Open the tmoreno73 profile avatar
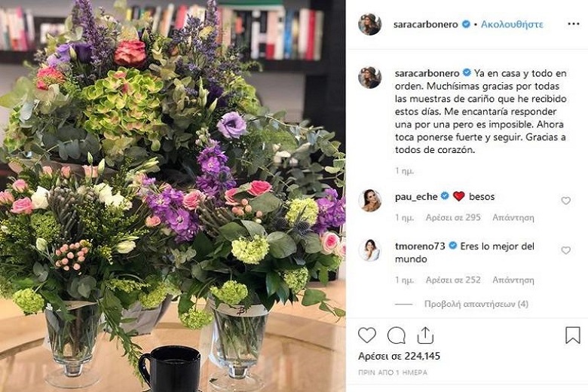The image size is (588, 392). tap(369, 250)
